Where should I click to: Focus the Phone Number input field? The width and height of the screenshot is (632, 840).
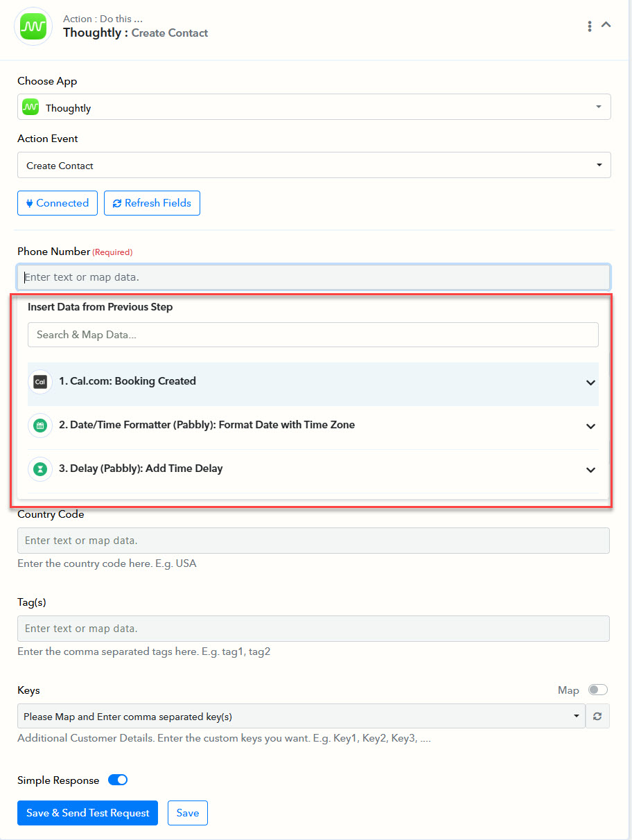pyautogui.click(x=314, y=277)
